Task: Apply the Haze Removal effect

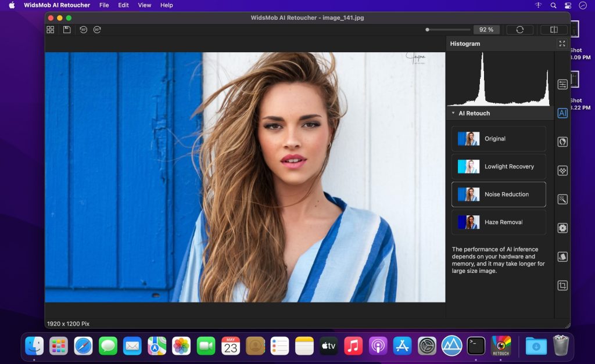Action: (499, 222)
